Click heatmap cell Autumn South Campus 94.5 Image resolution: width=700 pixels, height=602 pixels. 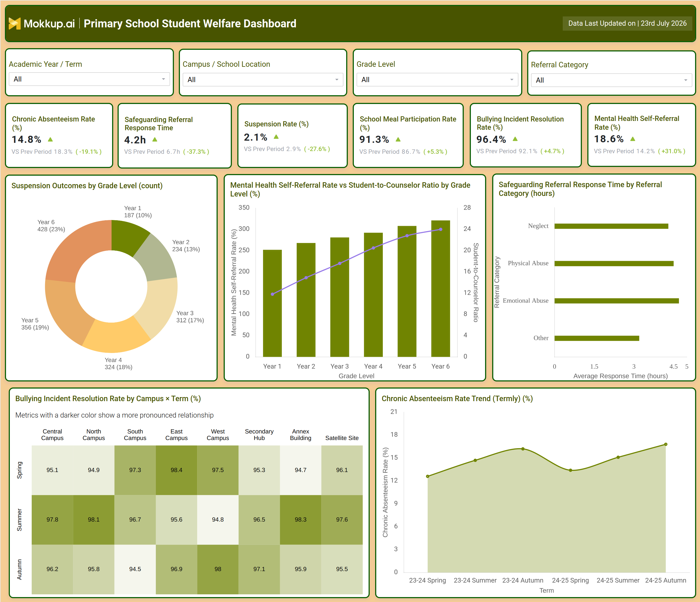coord(135,569)
